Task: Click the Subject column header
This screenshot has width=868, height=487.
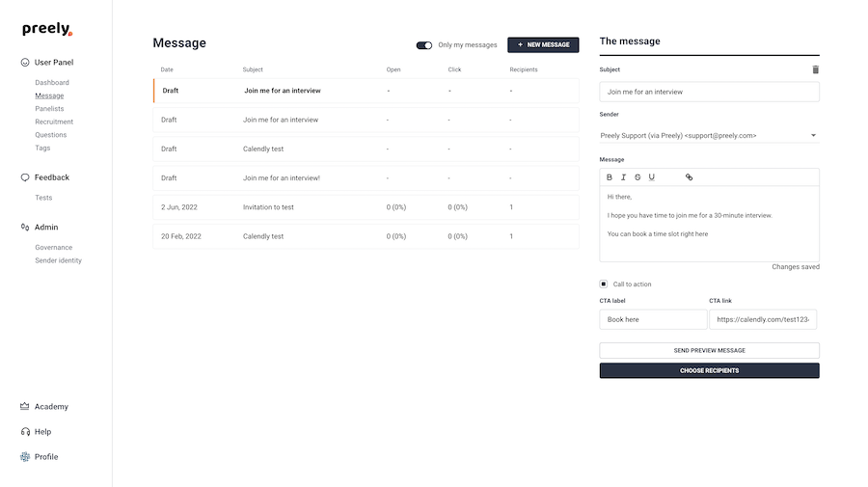Action: pos(253,69)
